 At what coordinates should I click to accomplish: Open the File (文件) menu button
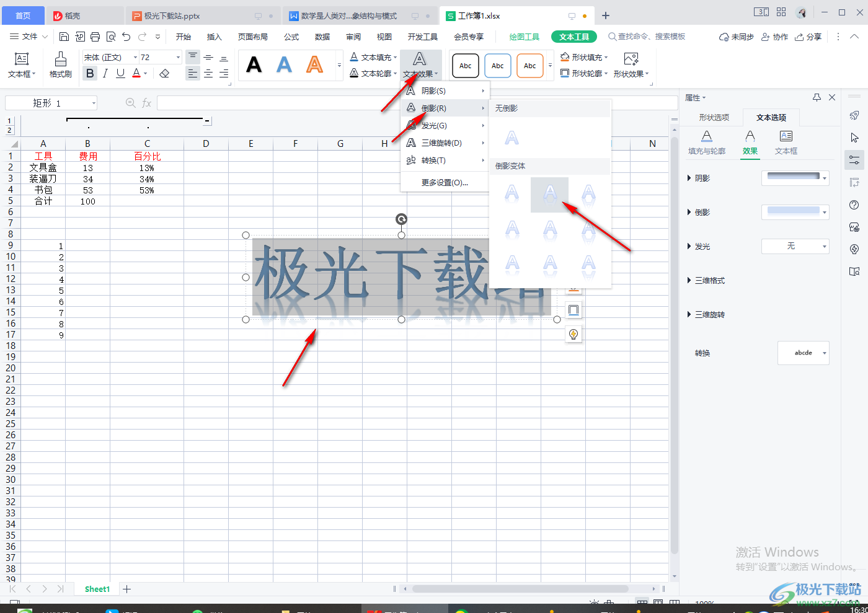[29, 37]
